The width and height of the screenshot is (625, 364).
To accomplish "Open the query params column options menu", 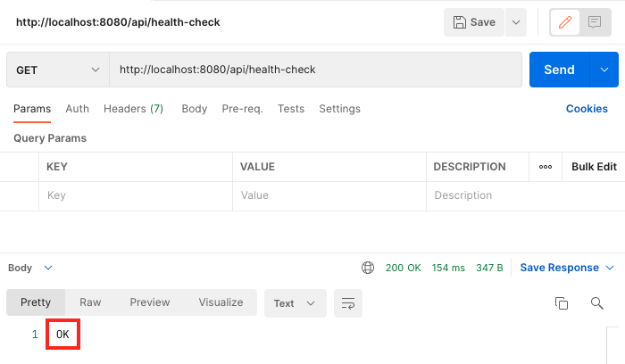I will point(546,167).
